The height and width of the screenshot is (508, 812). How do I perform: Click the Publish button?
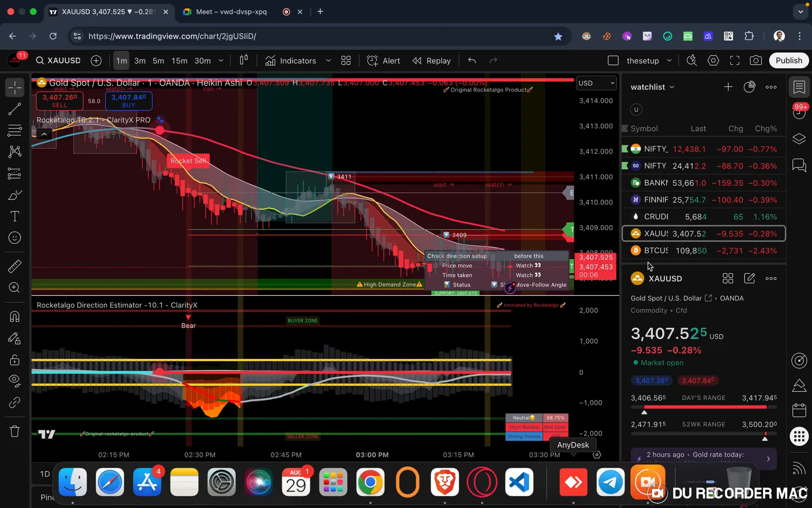[789, 60]
